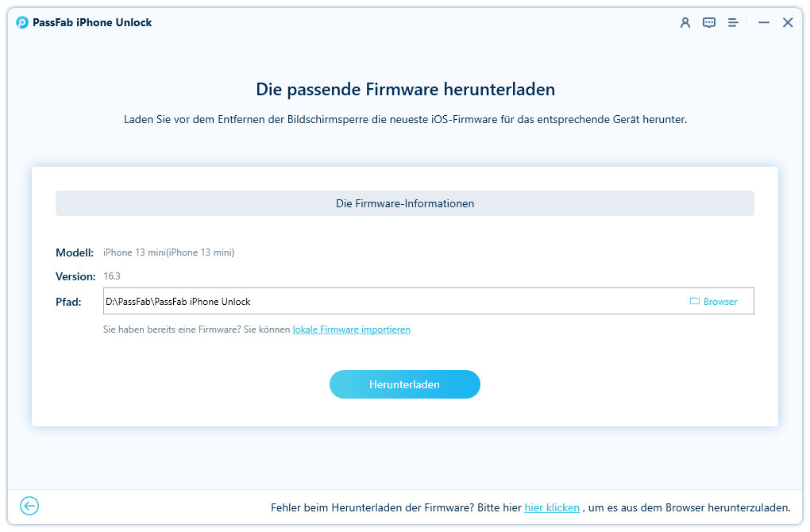Viewport: 810px width, 532px height.
Task: Open the 'lokale Firmware importieren' link
Action: [x=351, y=330]
